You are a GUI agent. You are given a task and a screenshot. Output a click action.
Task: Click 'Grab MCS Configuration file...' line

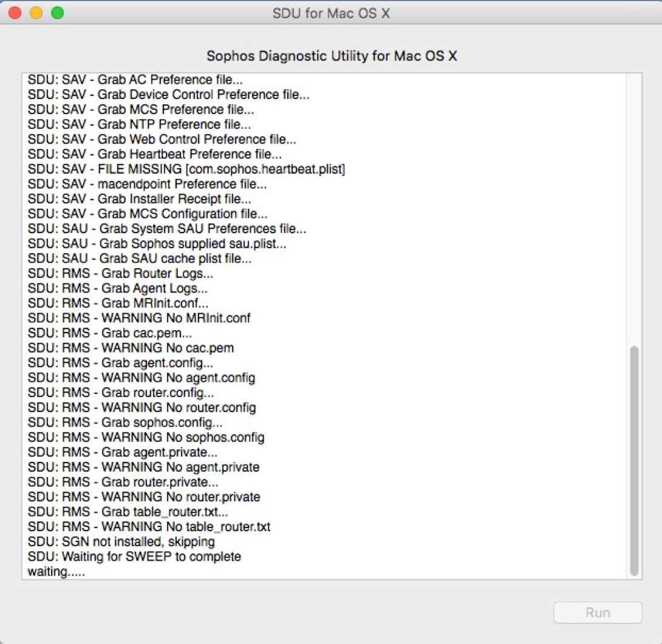coord(148,214)
